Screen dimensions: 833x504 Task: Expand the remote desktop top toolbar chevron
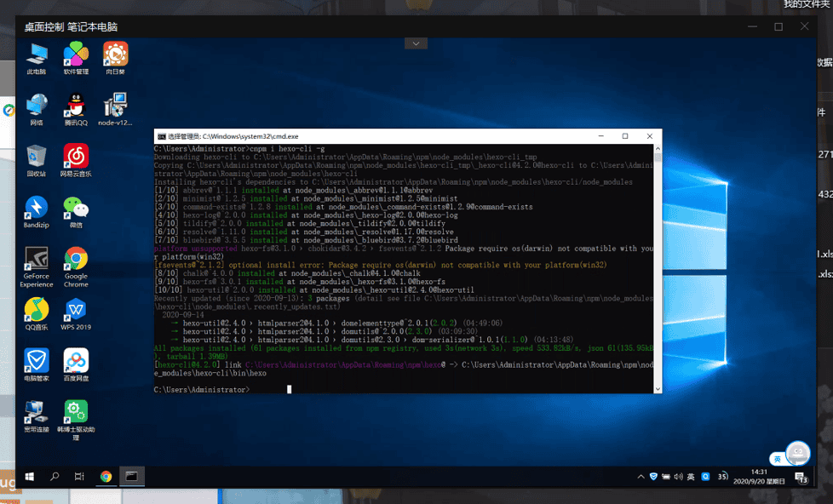point(416,43)
